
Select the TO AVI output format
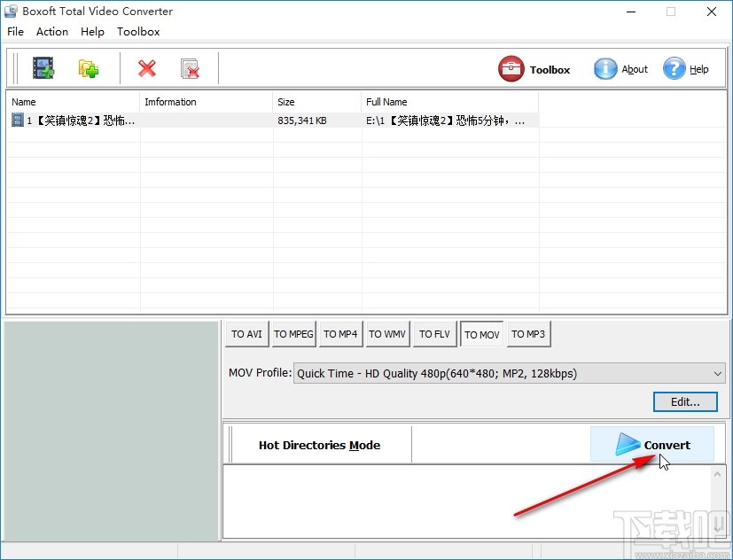point(246,334)
